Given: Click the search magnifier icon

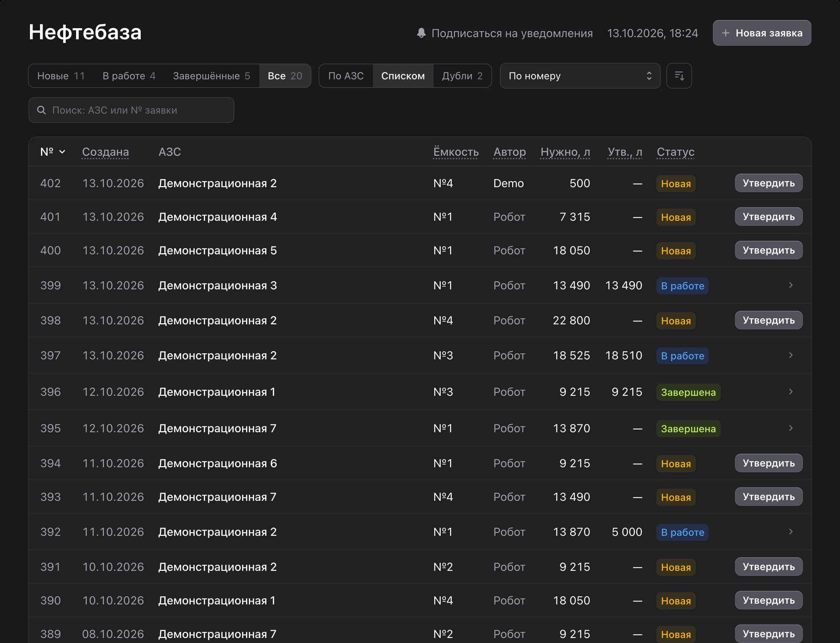Looking at the screenshot, I should pyautogui.click(x=41, y=110).
